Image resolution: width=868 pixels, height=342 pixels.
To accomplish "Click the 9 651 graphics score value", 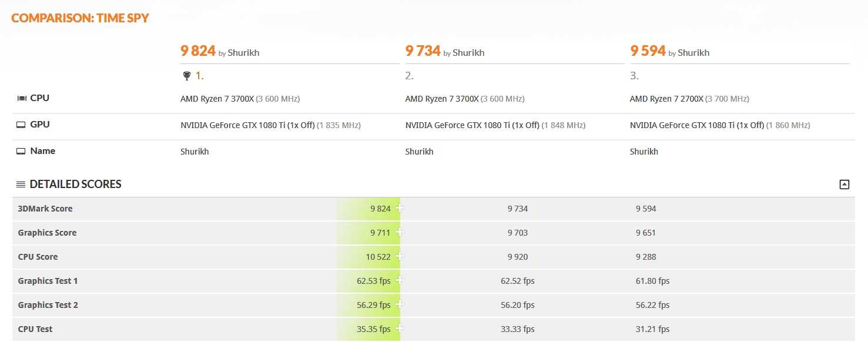I will pos(646,233).
